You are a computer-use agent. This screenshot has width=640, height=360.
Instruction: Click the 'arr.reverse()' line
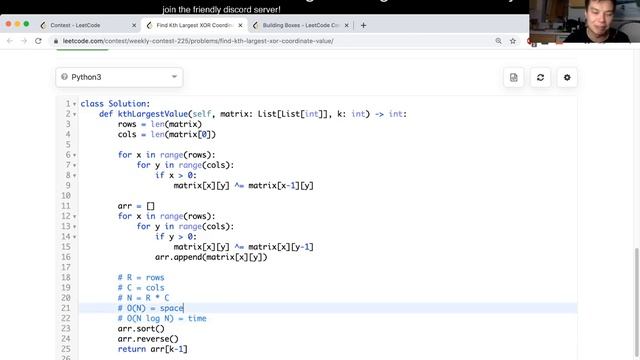(148, 338)
